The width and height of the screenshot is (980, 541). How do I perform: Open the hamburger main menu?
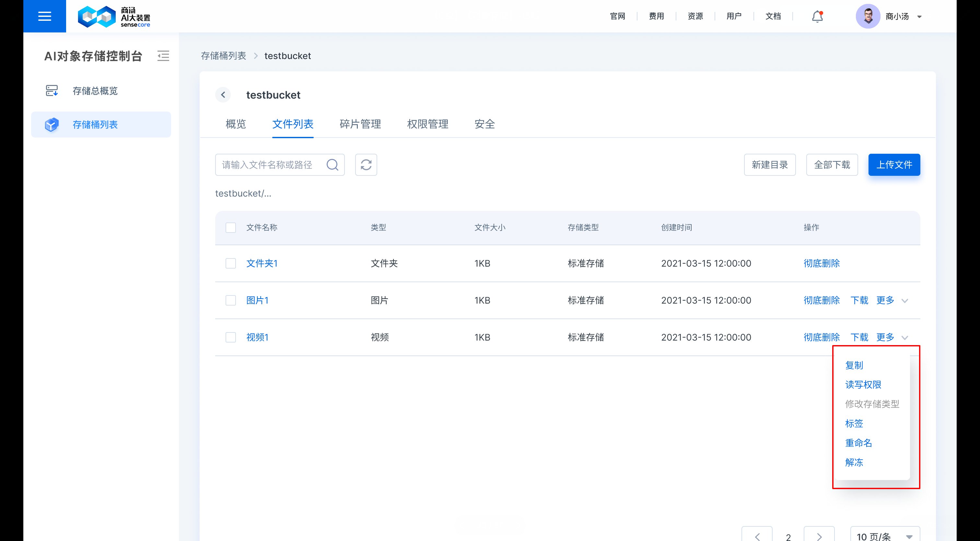tap(44, 16)
